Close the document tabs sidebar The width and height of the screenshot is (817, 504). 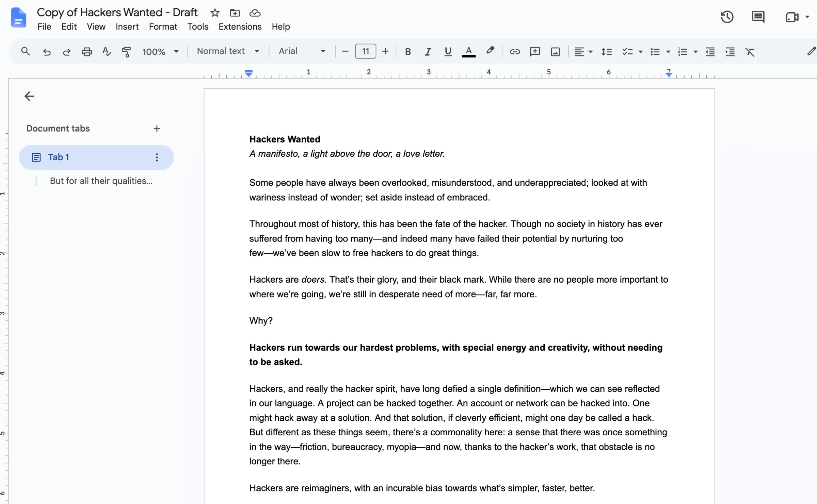tap(29, 96)
